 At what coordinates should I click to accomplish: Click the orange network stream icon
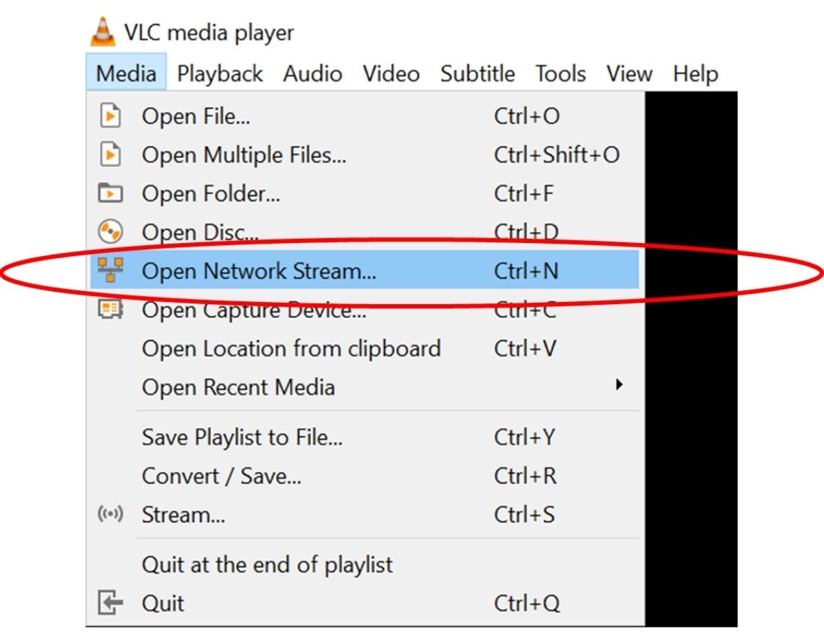[110, 271]
